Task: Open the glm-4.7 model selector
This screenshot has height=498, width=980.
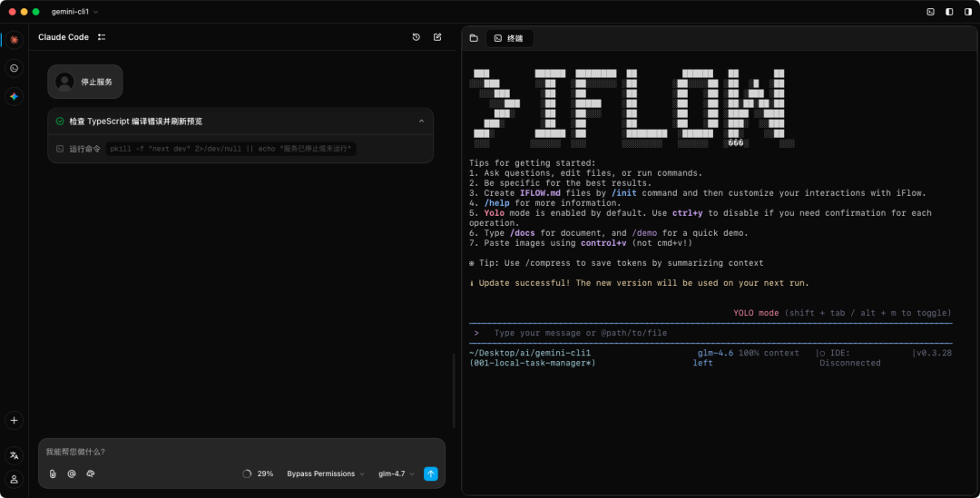Action: (397, 474)
